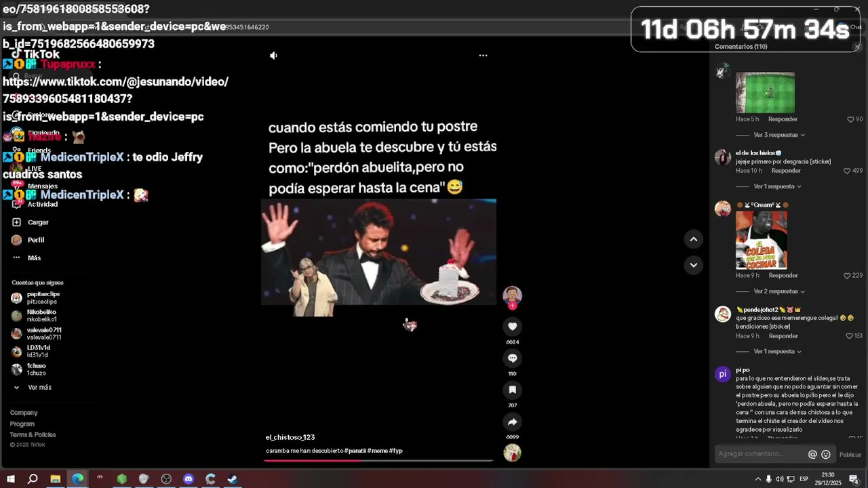This screenshot has height=488, width=868.
Task: Open Más in the sidebar
Action: [x=27, y=258]
